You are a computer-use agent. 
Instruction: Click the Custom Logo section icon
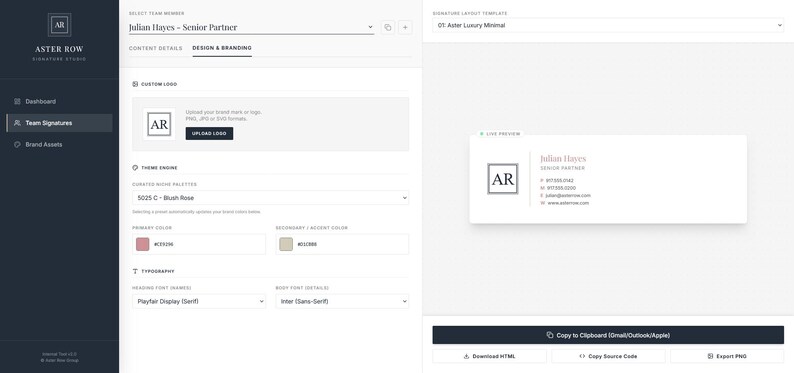[x=135, y=84]
